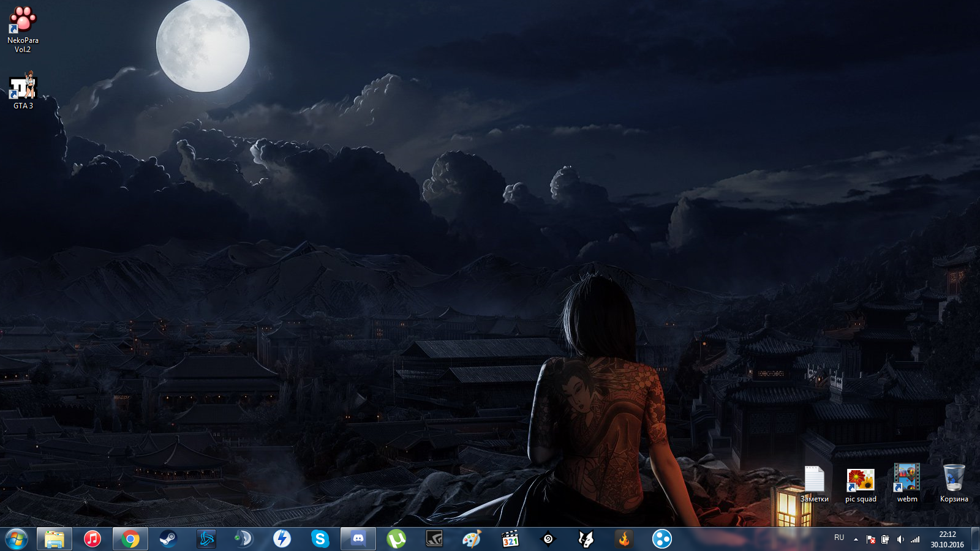Open TeamSpeak from the taskbar

[244, 539]
